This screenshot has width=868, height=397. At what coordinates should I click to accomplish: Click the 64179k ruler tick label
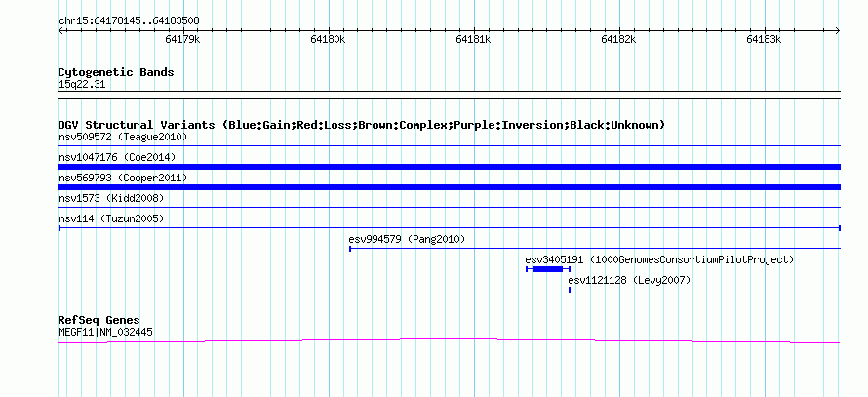pos(182,40)
